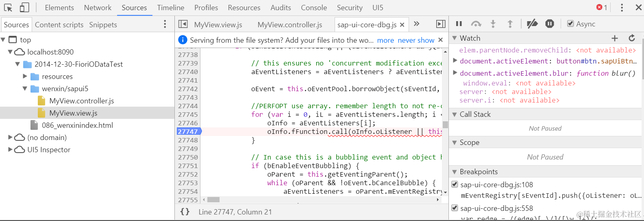This screenshot has width=644, height=221.
Task: Expand document.activeElement.blur watch entry
Action: coord(455,73)
